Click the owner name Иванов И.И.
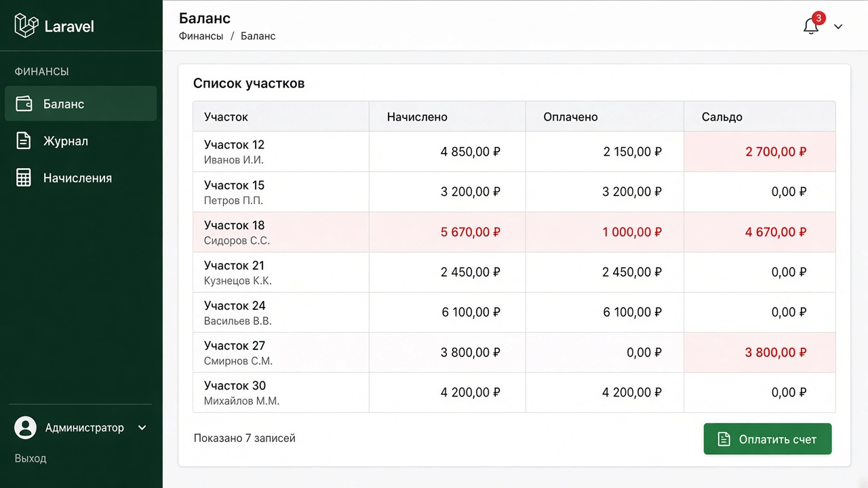This screenshot has width=868, height=488. tap(234, 160)
